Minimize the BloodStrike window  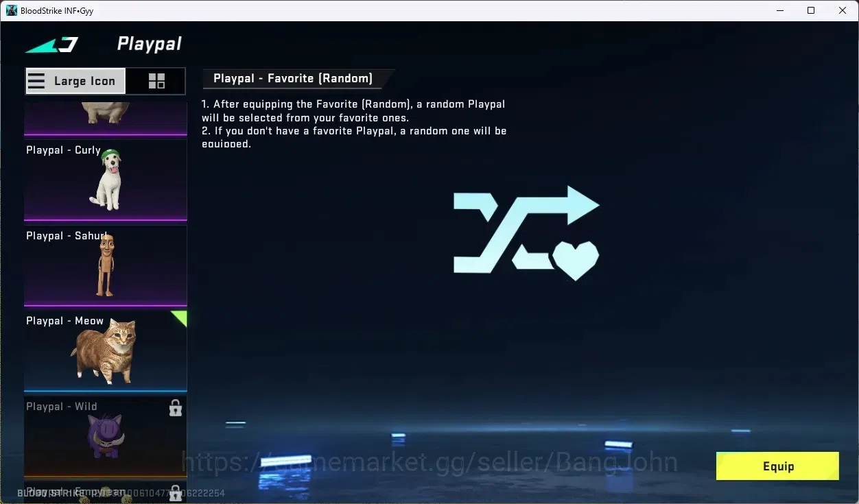[x=779, y=10]
